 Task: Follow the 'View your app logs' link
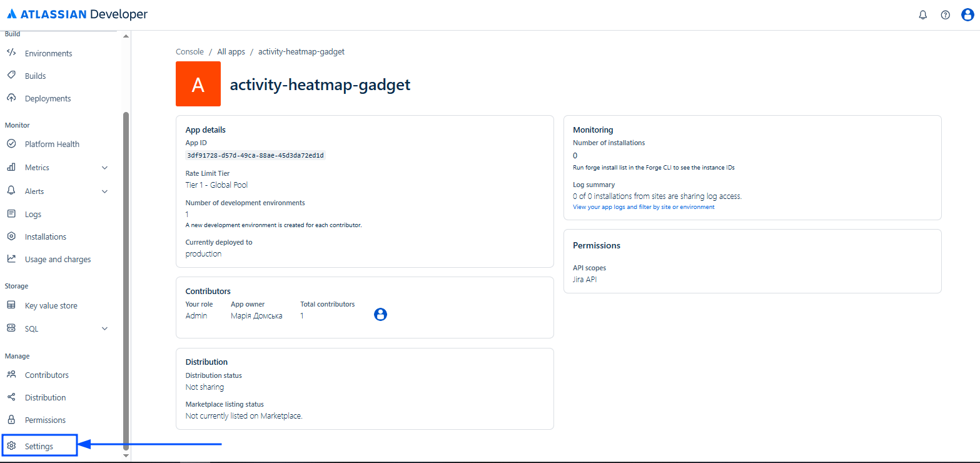tap(644, 207)
